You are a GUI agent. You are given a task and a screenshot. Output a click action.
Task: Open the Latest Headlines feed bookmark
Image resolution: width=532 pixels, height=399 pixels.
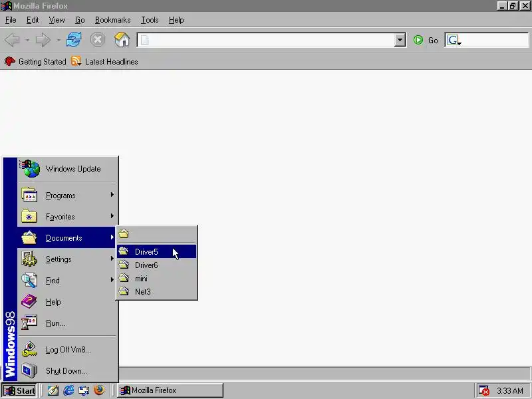pyautogui.click(x=104, y=61)
